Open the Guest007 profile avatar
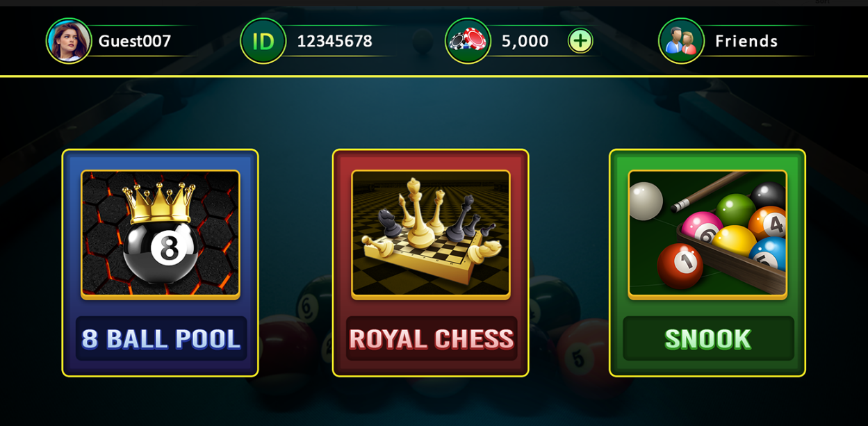Image resolution: width=868 pixels, height=426 pixels. (69, 41)
